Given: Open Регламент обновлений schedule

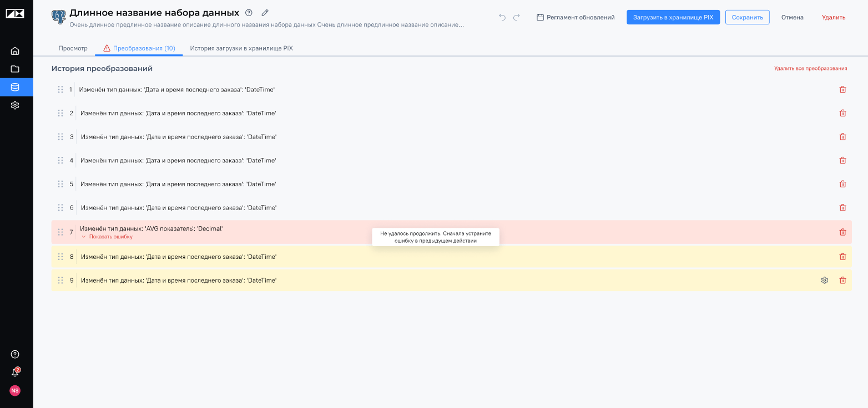Looking at the screenshot, I should [576, 17].
